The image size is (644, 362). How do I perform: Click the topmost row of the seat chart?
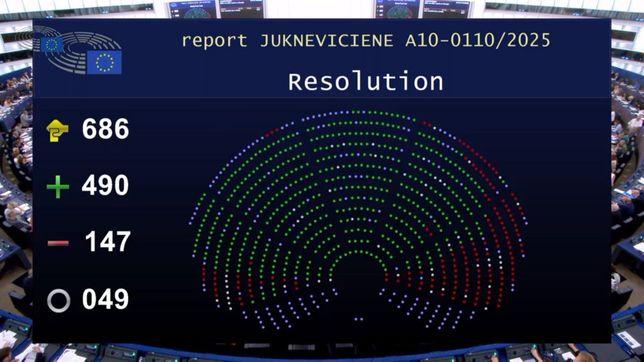(x=358, y=112)
